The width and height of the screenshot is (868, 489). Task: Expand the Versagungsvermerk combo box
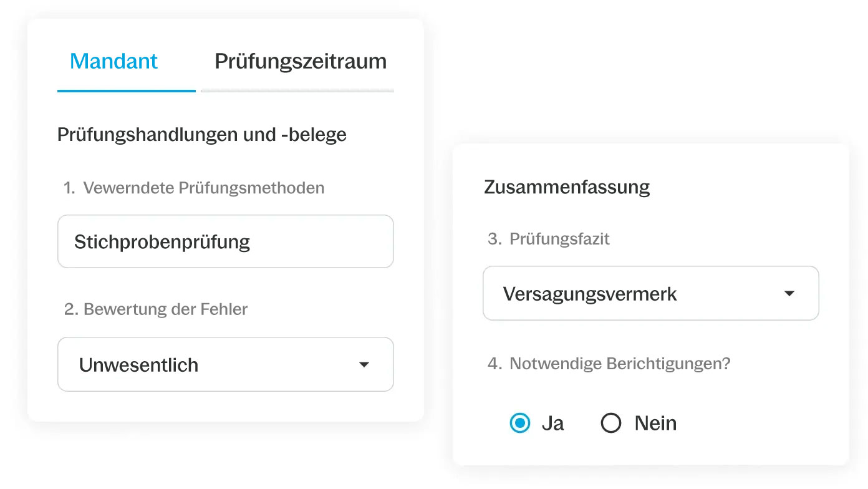(x=651, y=293)
